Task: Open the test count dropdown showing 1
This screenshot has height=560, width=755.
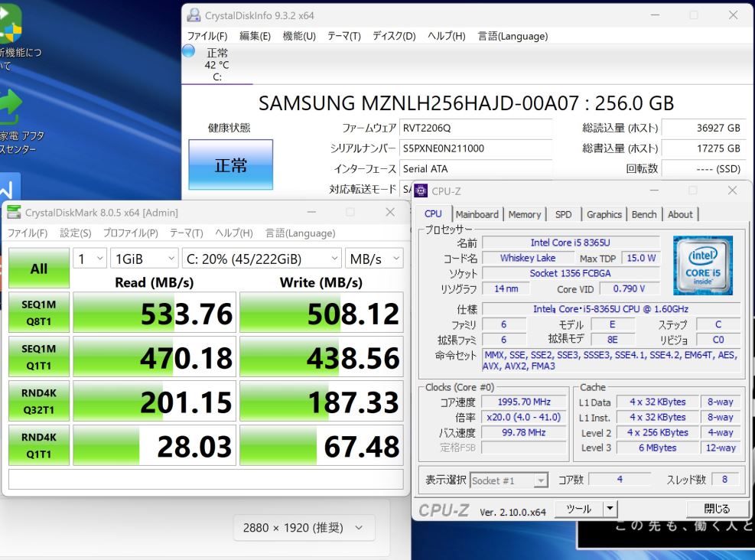Action: point(89,259)
